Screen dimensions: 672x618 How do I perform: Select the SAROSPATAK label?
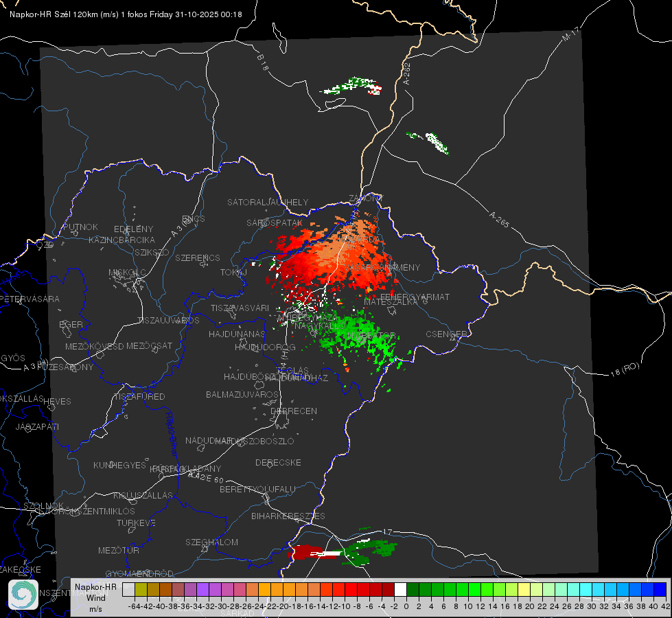pyautogui.click(x=275, y=222)
